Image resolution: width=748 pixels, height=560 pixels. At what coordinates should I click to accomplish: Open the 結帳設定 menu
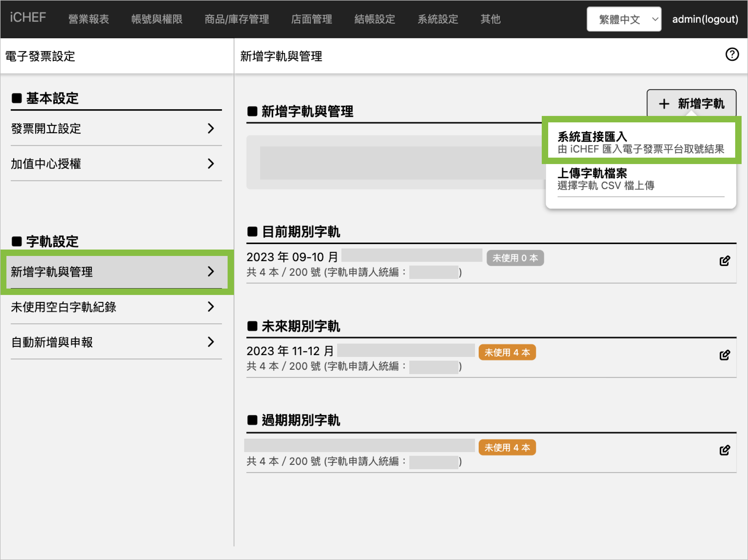pos(374,19)
